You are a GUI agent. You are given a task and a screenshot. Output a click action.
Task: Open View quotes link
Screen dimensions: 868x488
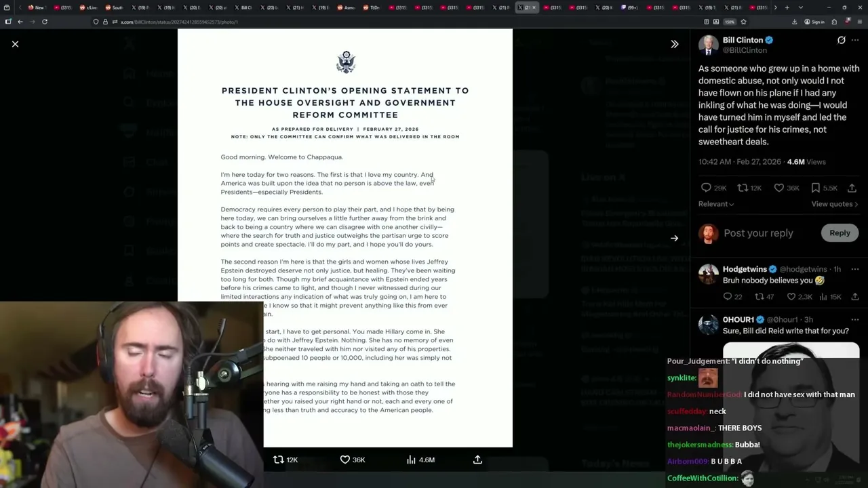(x=835, y=204)
